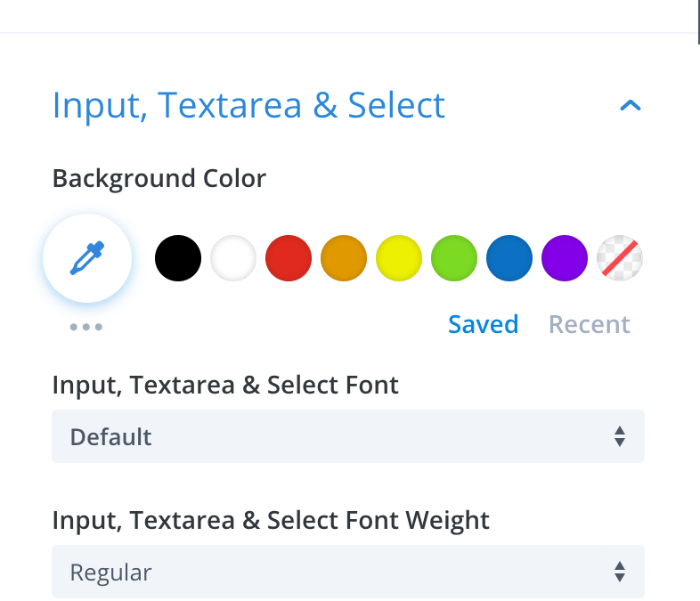This screenshot has width=700, height=601.
Task: Open the Font dropdown showing Default
Action: (347, 436)
